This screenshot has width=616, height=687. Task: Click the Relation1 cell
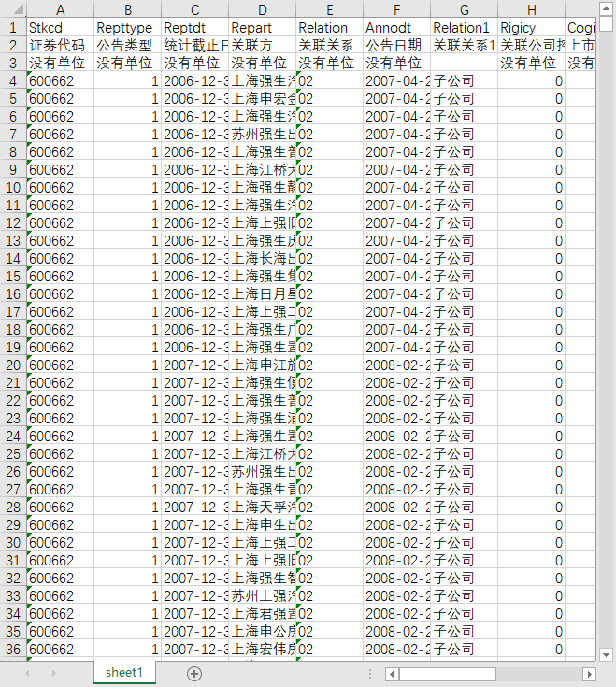tap(464, 28)
